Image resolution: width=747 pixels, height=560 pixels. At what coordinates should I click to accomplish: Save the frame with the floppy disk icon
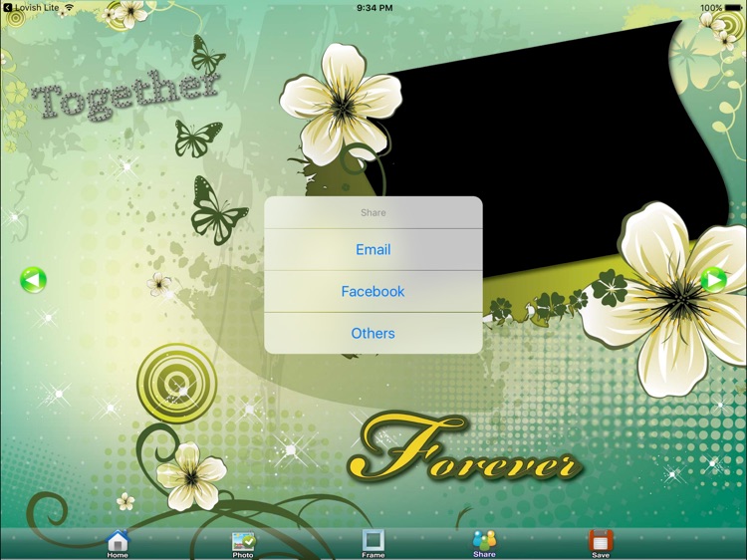click(x=601, y=544)
